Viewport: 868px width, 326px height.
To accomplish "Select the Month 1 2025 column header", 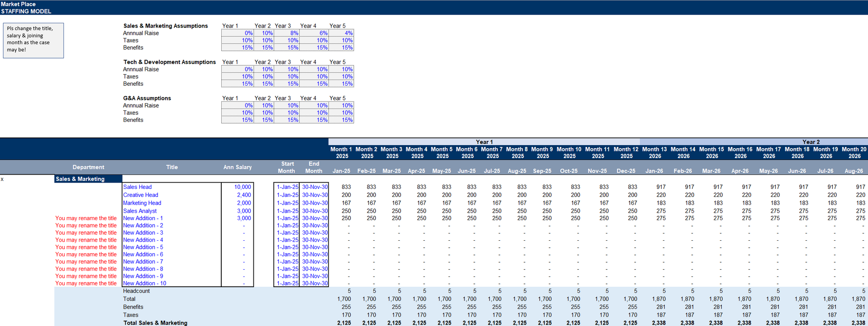I will coord(341,153).
